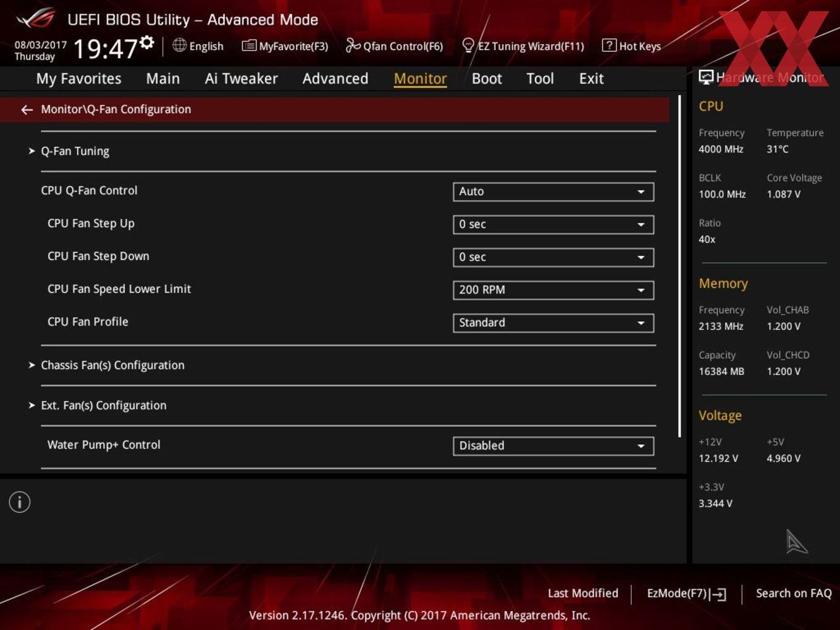Open Last Modified settings list
This screenshot has height=630, width=840.
pos(583,593)
